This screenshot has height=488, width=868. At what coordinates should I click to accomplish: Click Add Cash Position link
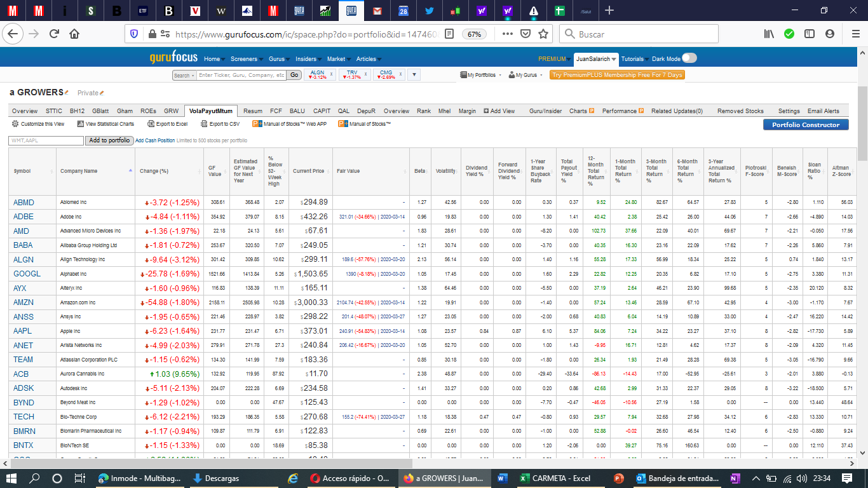click(155, 140)
